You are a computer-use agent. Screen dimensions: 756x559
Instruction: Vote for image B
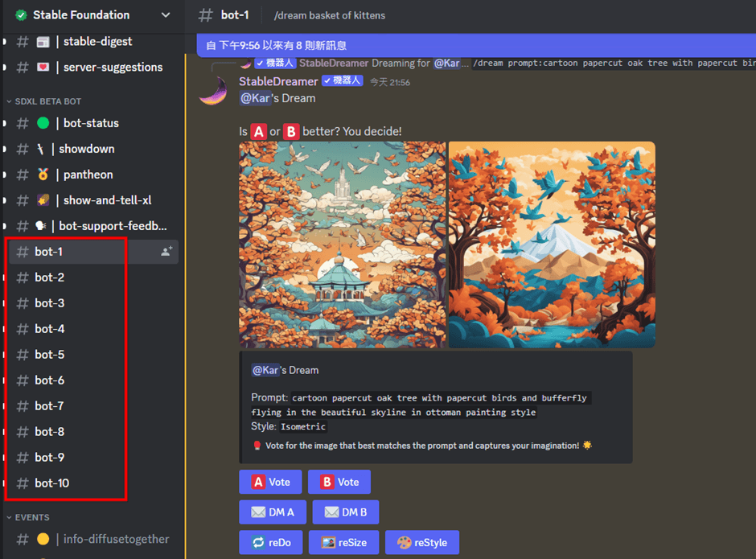coord(339,482)
